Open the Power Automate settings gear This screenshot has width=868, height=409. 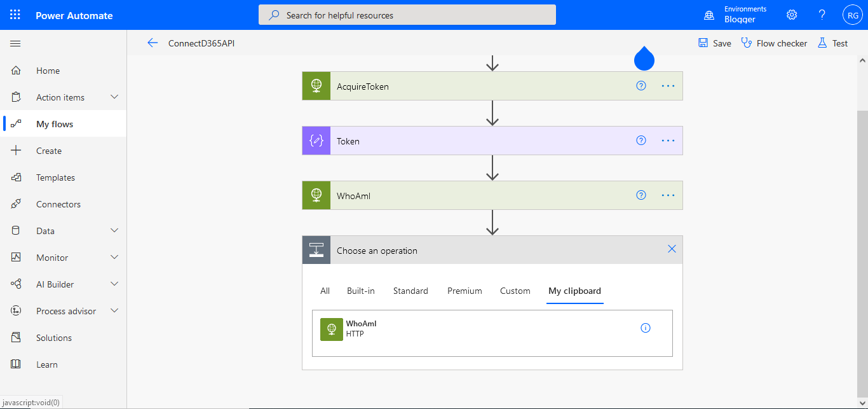tap(791, 15)
